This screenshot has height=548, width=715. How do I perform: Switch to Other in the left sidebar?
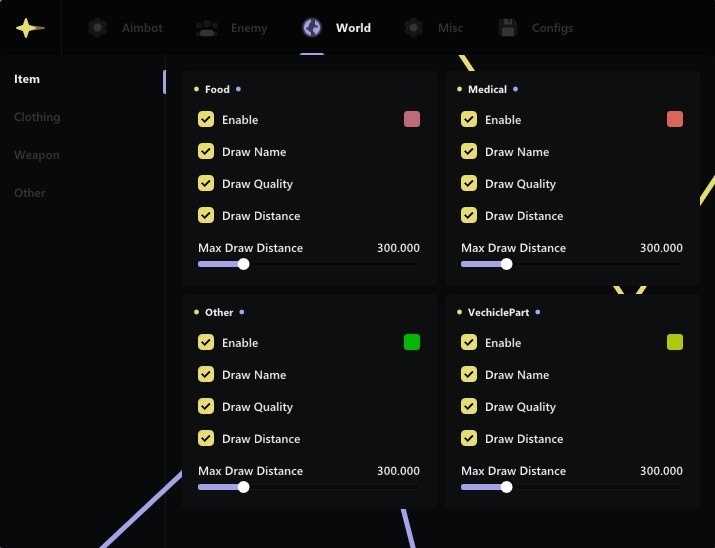coord(30,193)
